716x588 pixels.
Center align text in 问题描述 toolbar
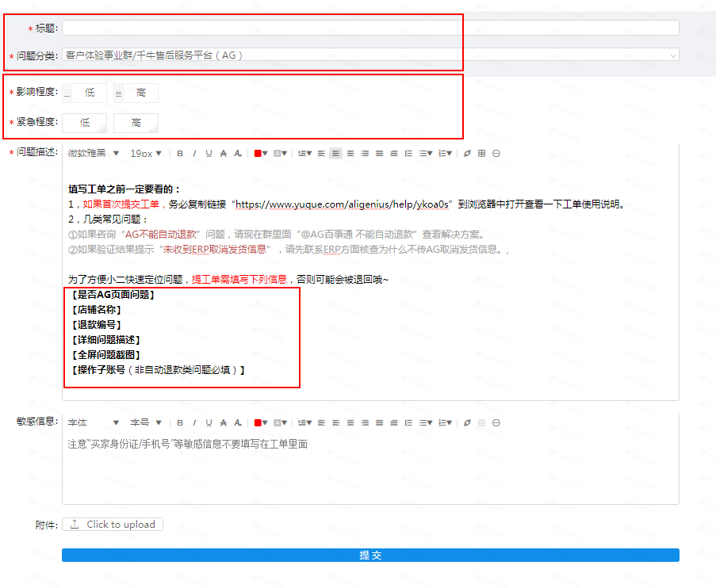pos(350,154)
